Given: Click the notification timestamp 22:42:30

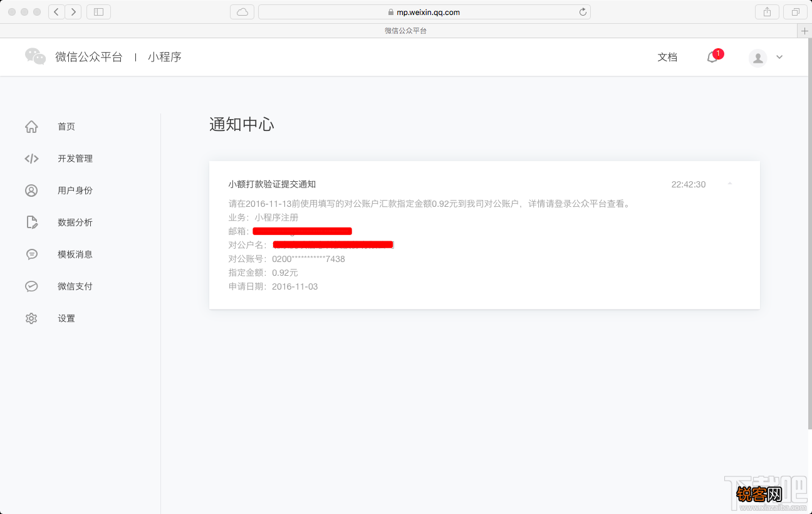Looking at the screenshot, I should (689, 184).
